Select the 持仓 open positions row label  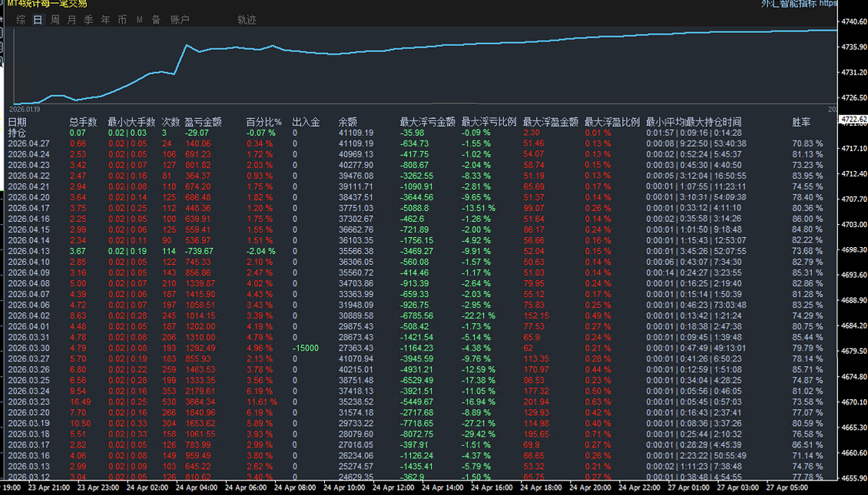click(x=17, y=134)
